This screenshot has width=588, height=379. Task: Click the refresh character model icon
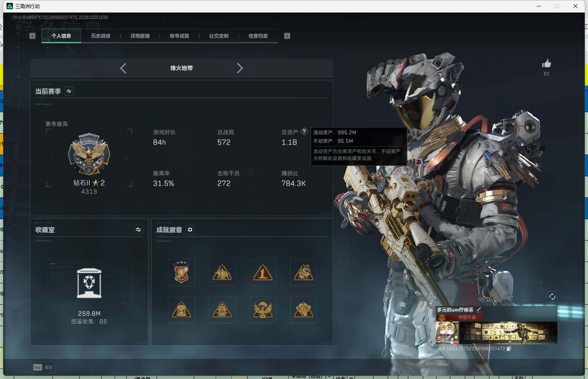[552, 297]
